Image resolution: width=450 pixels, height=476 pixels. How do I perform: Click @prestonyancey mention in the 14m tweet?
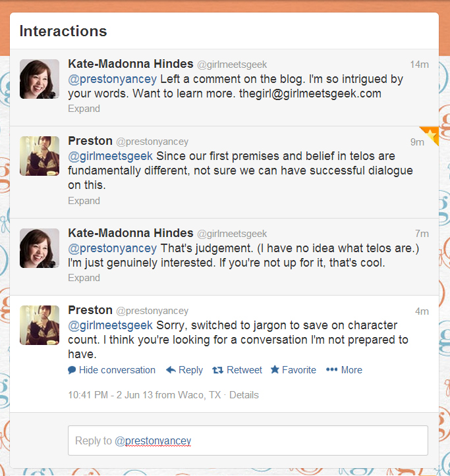[113, 79]
